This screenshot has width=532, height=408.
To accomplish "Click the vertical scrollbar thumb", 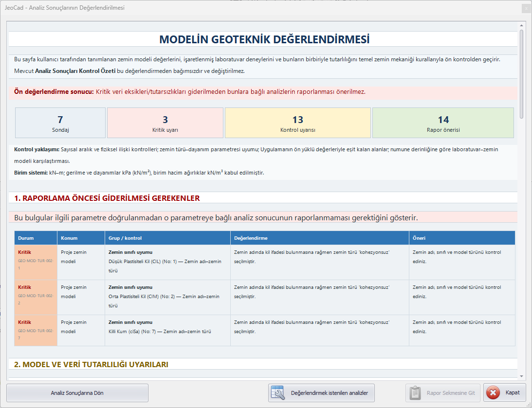I will click(521, 74).
